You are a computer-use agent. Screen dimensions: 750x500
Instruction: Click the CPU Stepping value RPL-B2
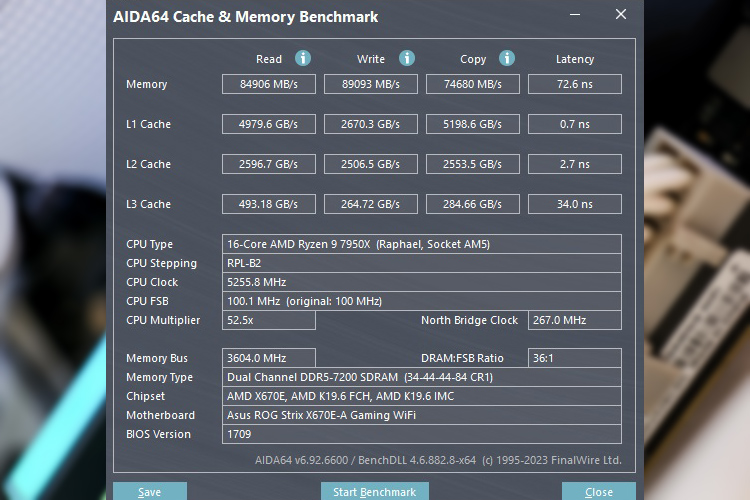click(422, 263)
